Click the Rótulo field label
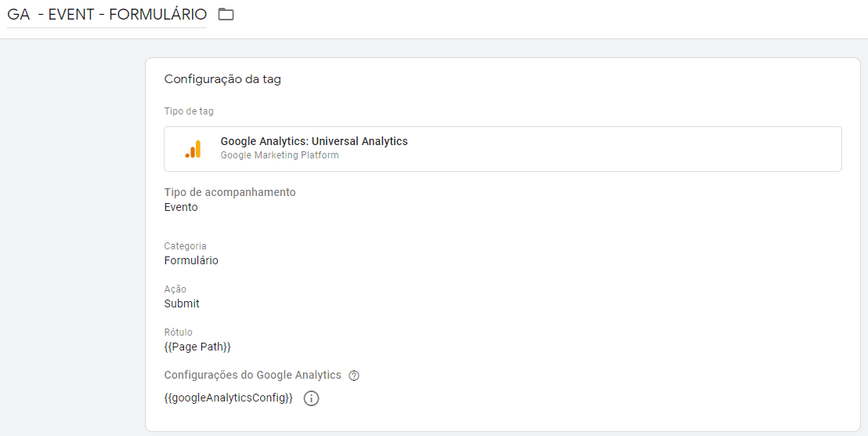This screenshot has height=436, width=868. click(x=178, y=332)
